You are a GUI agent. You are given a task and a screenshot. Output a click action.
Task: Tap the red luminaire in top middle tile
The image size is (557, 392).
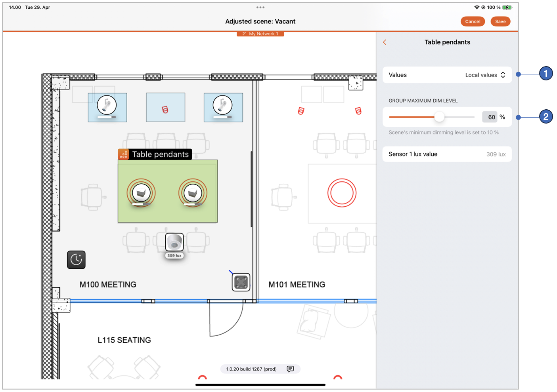165,110
